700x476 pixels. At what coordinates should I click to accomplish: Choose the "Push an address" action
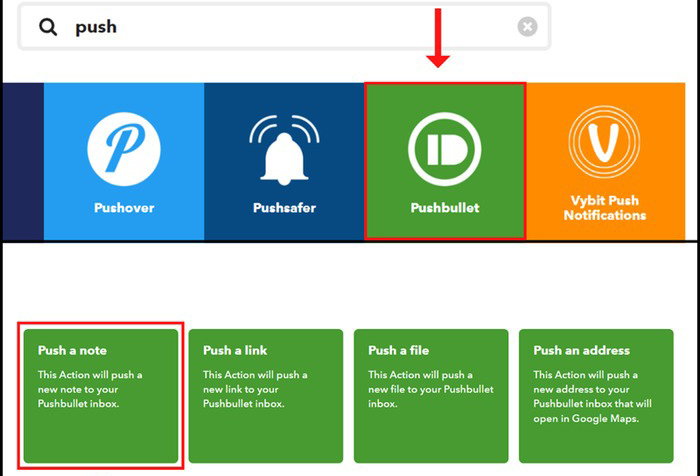tap(596, 396)
